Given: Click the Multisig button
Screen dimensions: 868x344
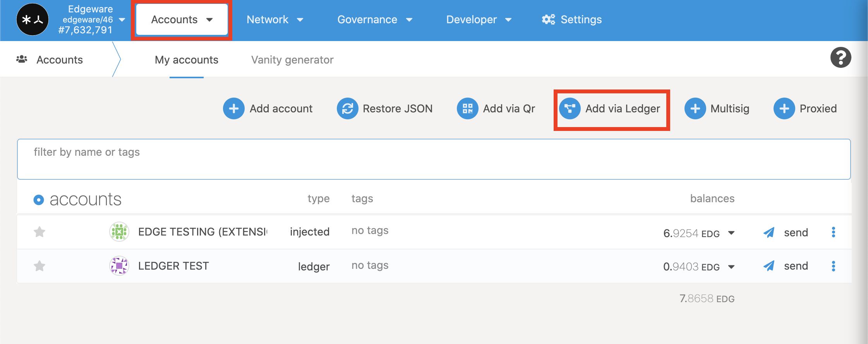Looking at the screenshot, I should tap(717, 108).
